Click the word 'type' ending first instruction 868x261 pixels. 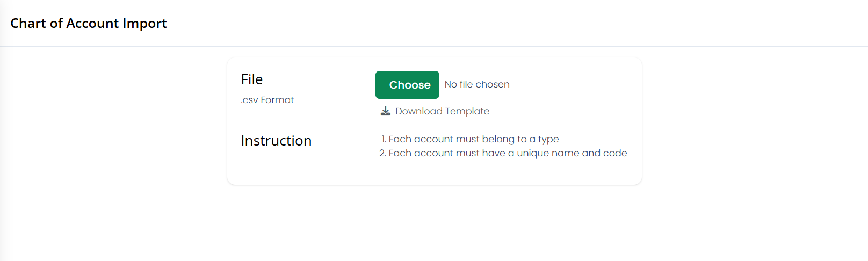(548, 140)
